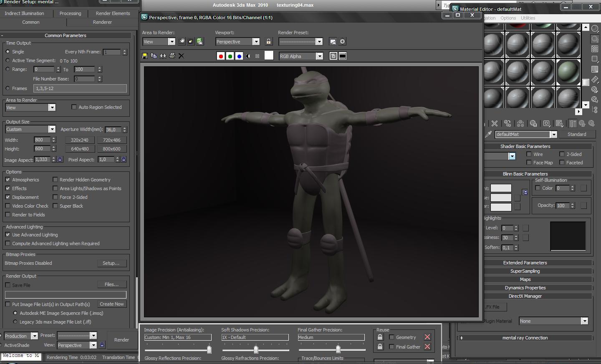Toggle the red channel display
Image resolution: width=601 pixels, height=364 pixels.
pos(221,56)
